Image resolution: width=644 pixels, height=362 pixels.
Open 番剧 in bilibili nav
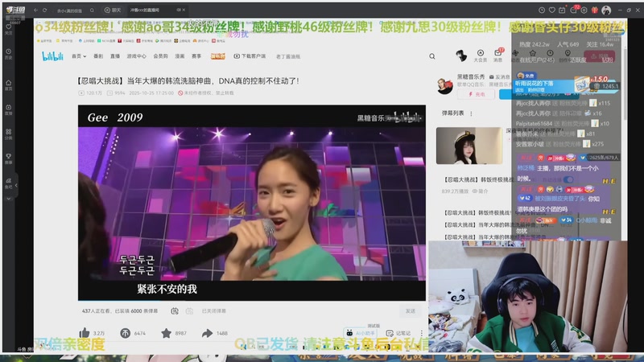tap(98, 56)
